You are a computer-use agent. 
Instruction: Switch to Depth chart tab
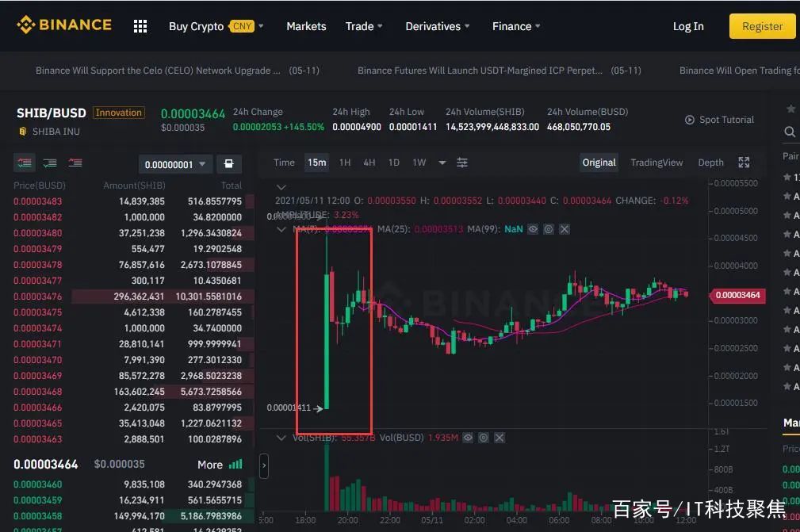point(710,163)
